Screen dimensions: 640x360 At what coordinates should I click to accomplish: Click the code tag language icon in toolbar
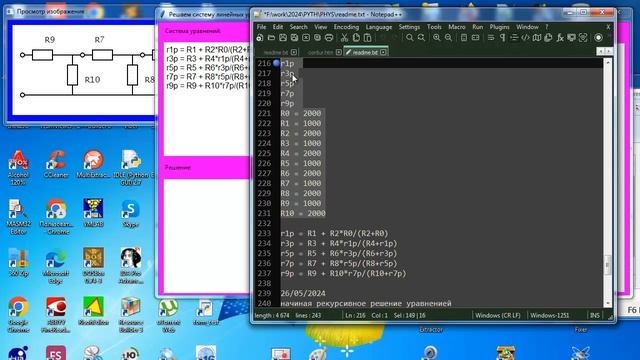coord(525,38)
